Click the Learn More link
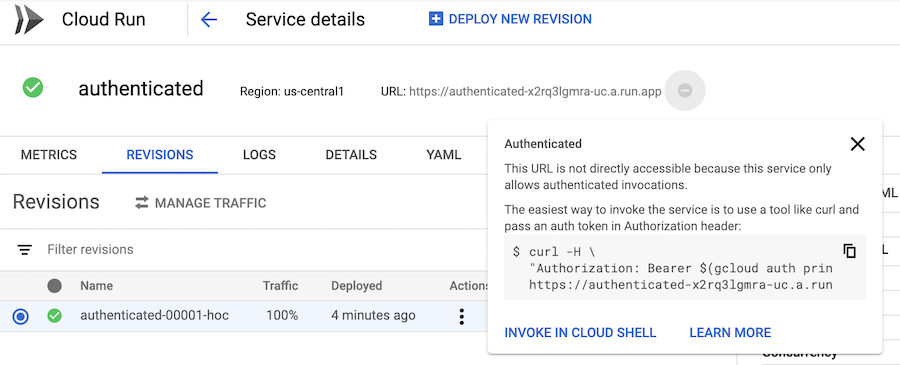Screen dimensions: 900x365 [x=730, y=333]
